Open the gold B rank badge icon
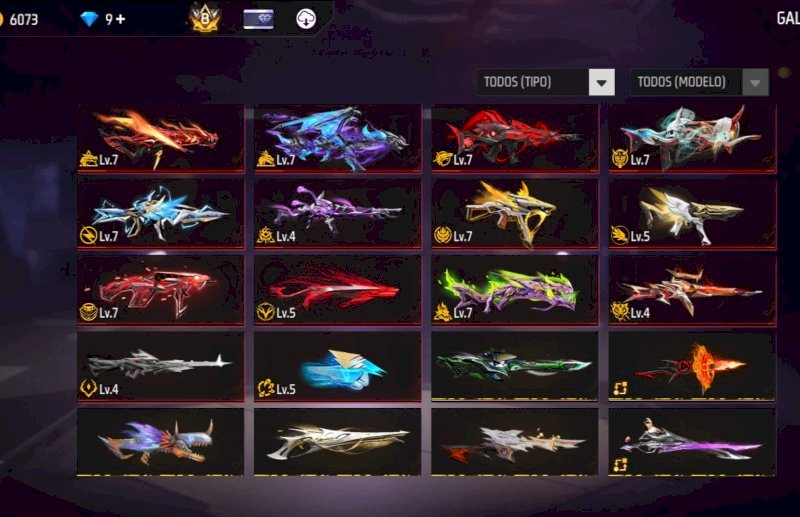Screen dimensions: 800x517 tap(205, 18)
